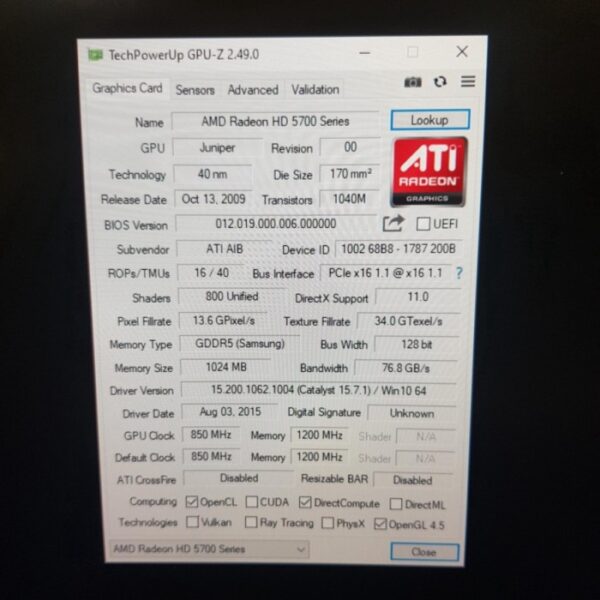Click the ATI CrossFire value Disabled
This screenshot has width=600, height=600.
pos(239,478)
